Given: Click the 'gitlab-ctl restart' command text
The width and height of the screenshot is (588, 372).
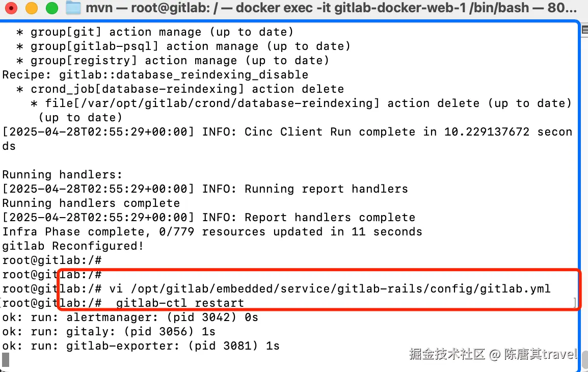Looking at the screenshot, I should [180, 303].
